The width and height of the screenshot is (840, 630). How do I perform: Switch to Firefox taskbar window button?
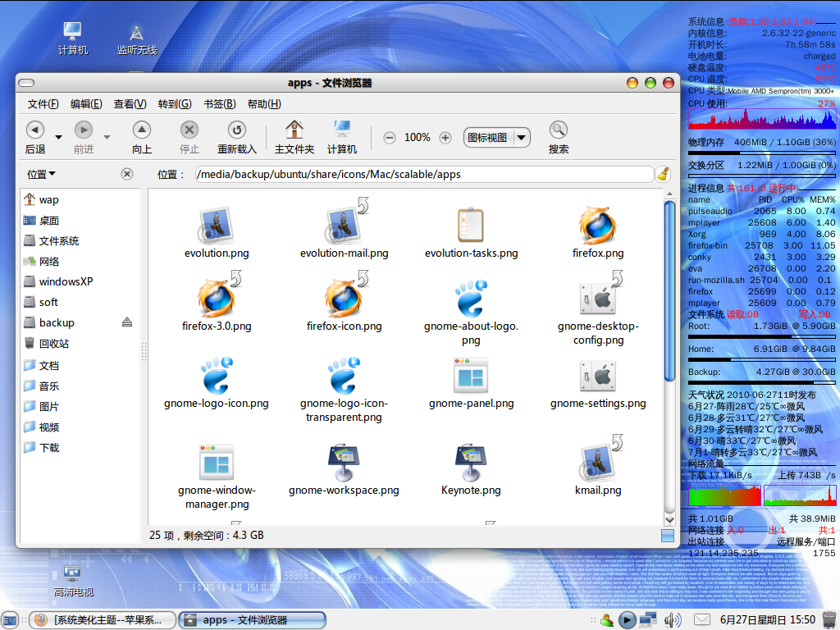pos(103,620)
